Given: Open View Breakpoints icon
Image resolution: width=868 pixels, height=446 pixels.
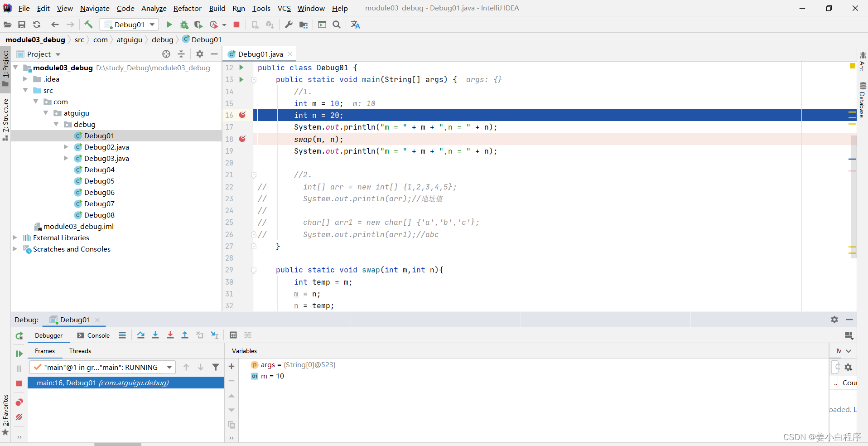Looking at the screenshot, I should point(19,402).
